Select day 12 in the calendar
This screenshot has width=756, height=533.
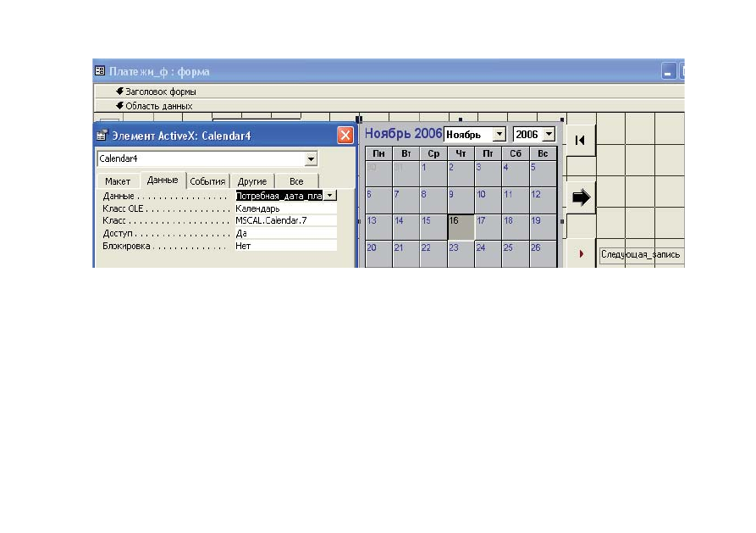[x=543, y=200]
